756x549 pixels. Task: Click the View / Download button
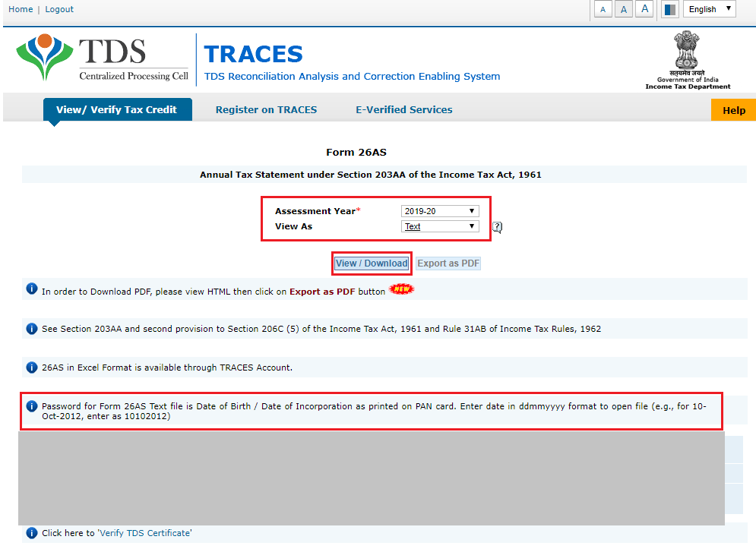pos(372,262)
